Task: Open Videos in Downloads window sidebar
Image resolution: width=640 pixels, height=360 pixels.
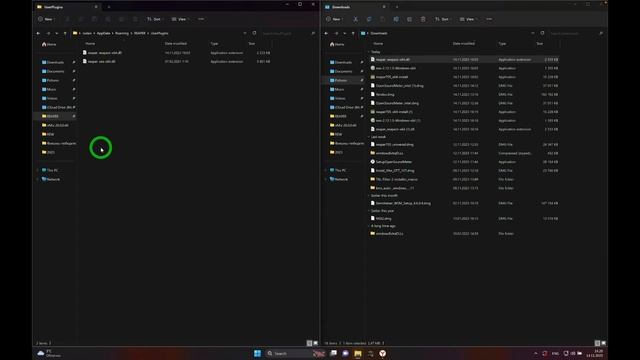Action: click(x=340, y=98)
